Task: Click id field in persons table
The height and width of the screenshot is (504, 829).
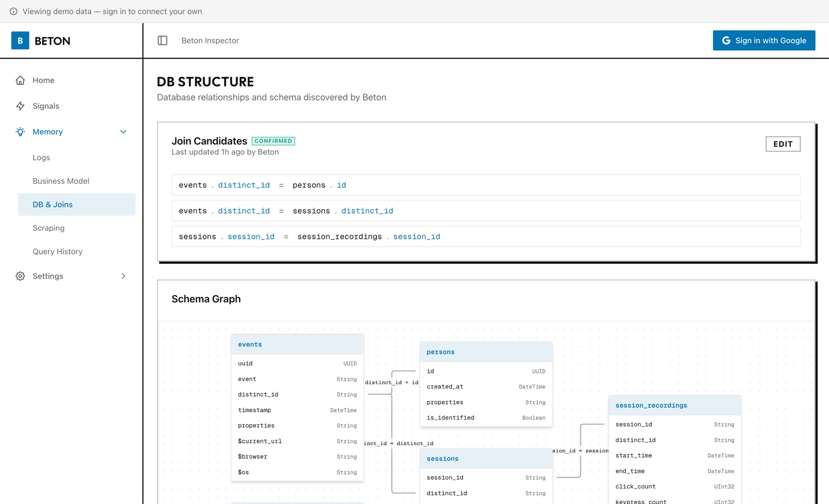Action: (486, 371)
